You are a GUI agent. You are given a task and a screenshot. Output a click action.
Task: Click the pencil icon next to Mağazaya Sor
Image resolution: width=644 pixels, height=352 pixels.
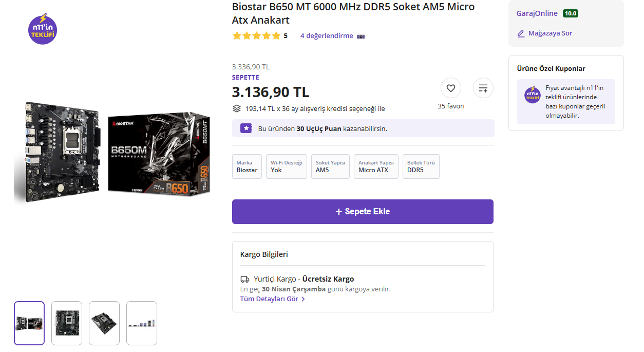[521, 33]
